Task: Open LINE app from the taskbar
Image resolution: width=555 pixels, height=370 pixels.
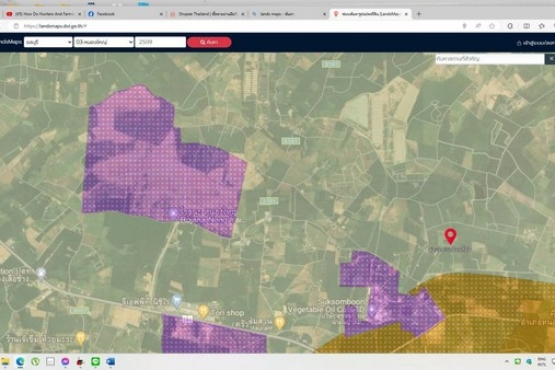Action: 95,362
